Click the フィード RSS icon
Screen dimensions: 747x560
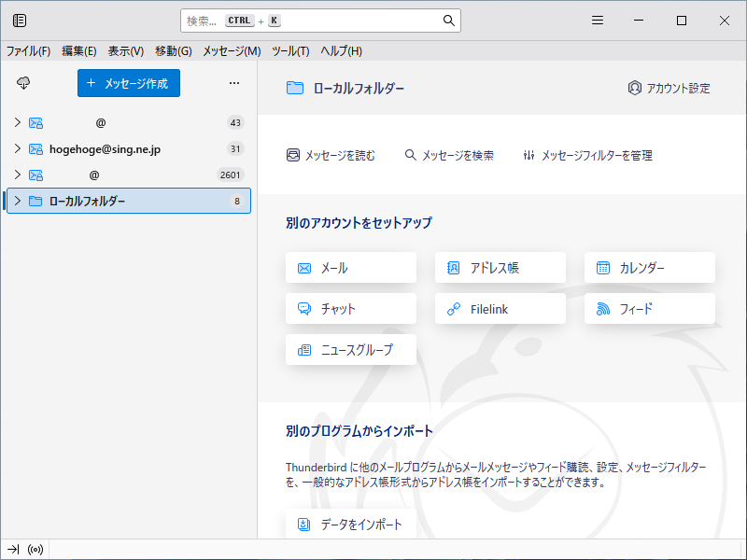click(x=603, y=309)
